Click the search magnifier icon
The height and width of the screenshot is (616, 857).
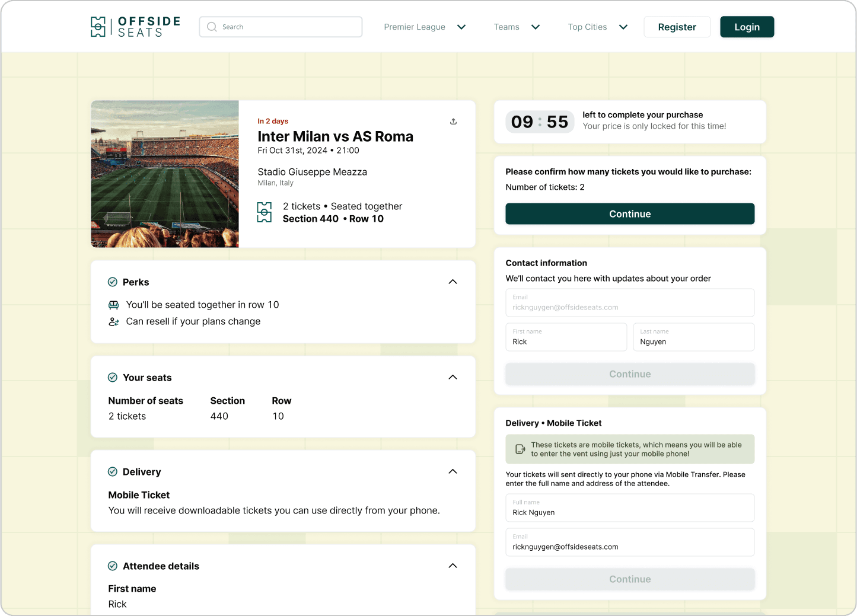point(212,27)
